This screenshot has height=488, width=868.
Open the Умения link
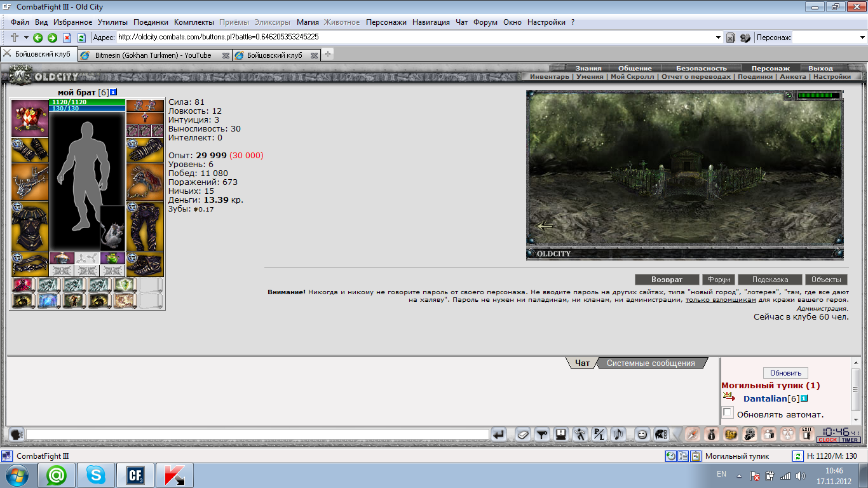590,76
